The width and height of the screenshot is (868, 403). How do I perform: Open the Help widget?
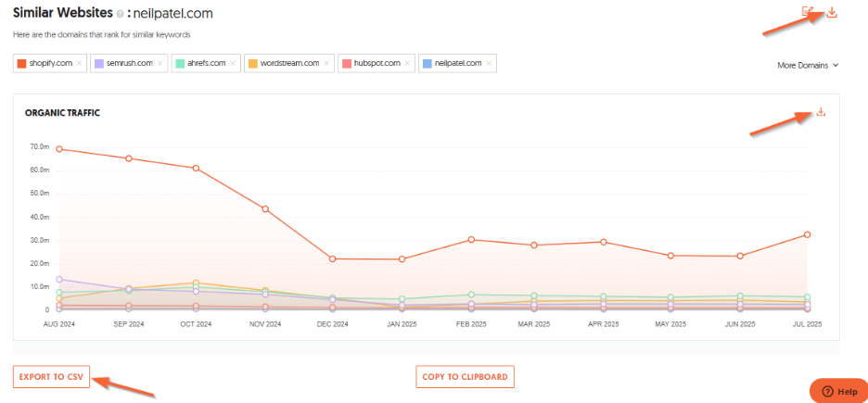(839, 391)
